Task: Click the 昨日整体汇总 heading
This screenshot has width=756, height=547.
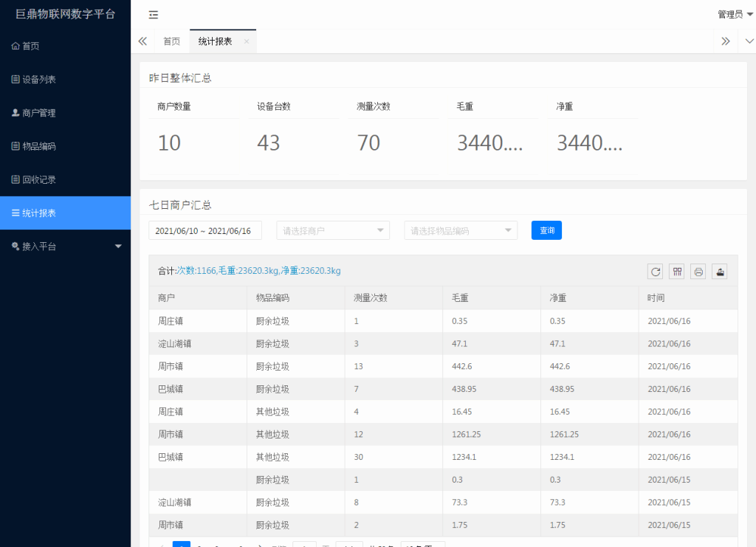Action: coord(180,78)
